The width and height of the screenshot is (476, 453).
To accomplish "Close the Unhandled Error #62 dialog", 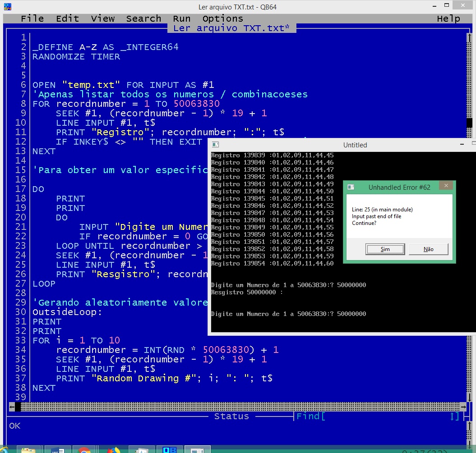I will click(446, 186).
